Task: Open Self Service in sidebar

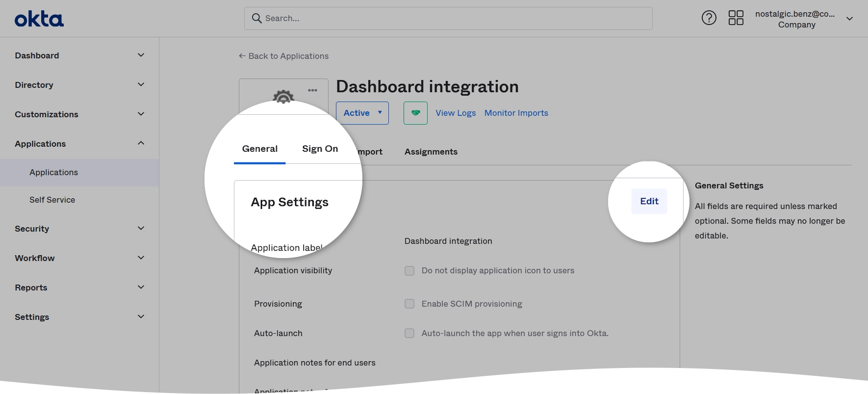Action: 79,200
